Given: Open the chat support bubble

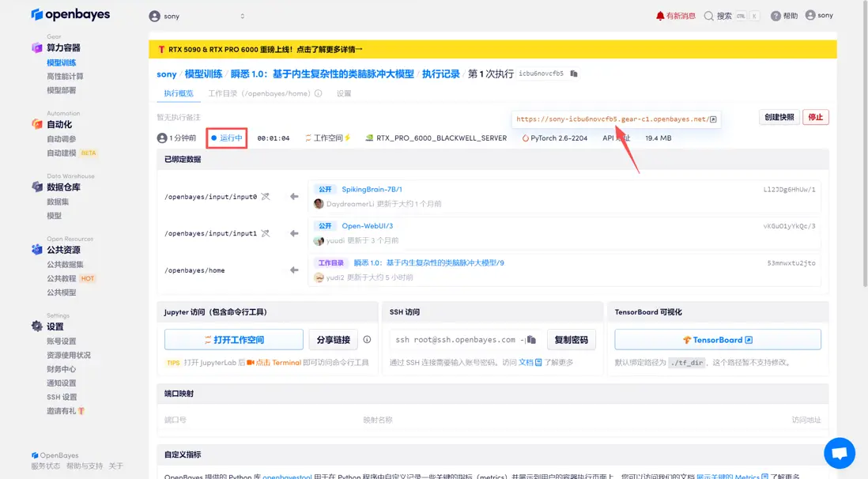Looking at the screenshot, I should coord(840,453).
